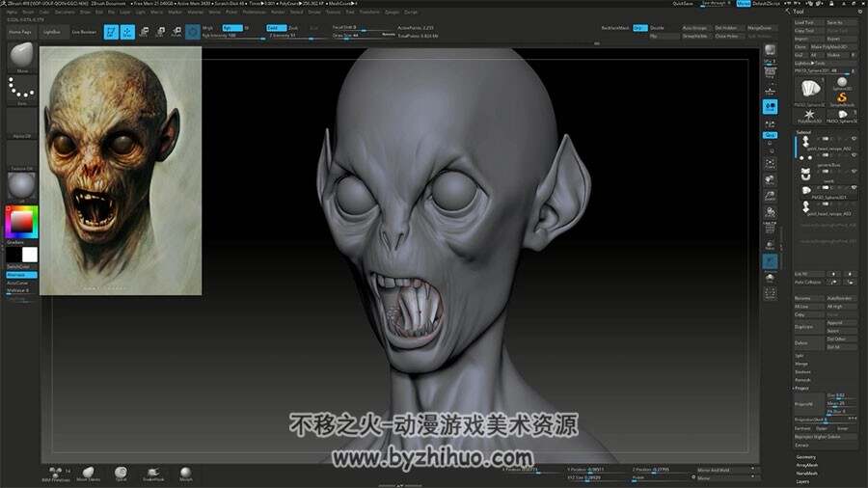
Task: Select the Move Elastic brush
Action: 88,474
